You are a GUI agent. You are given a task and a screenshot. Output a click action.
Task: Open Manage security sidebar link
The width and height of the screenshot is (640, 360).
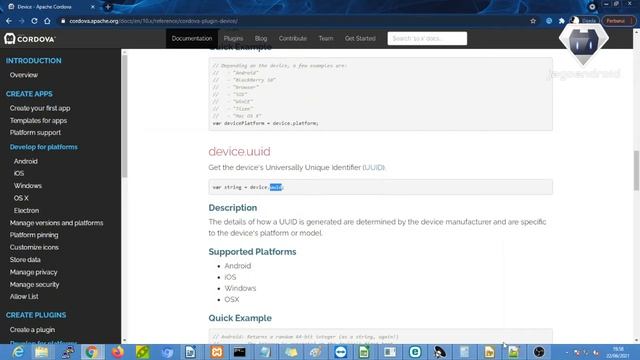tap(34, 284)
